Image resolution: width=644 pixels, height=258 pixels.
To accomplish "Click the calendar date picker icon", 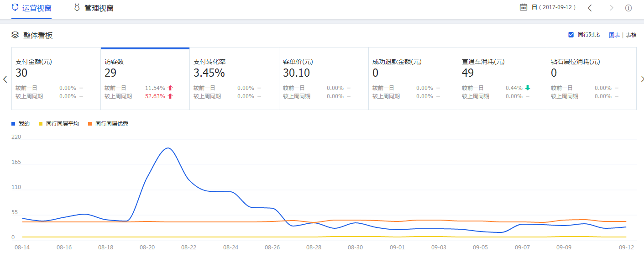I will click(524, 7).
